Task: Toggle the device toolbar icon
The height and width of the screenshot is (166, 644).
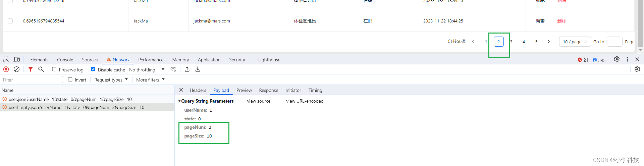Action: tap(17, 59)
